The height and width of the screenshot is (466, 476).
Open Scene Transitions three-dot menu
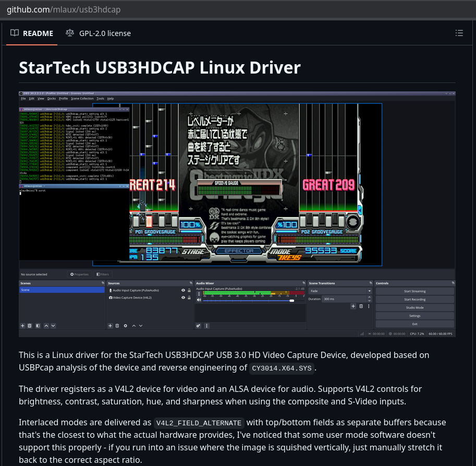point(369,306)
